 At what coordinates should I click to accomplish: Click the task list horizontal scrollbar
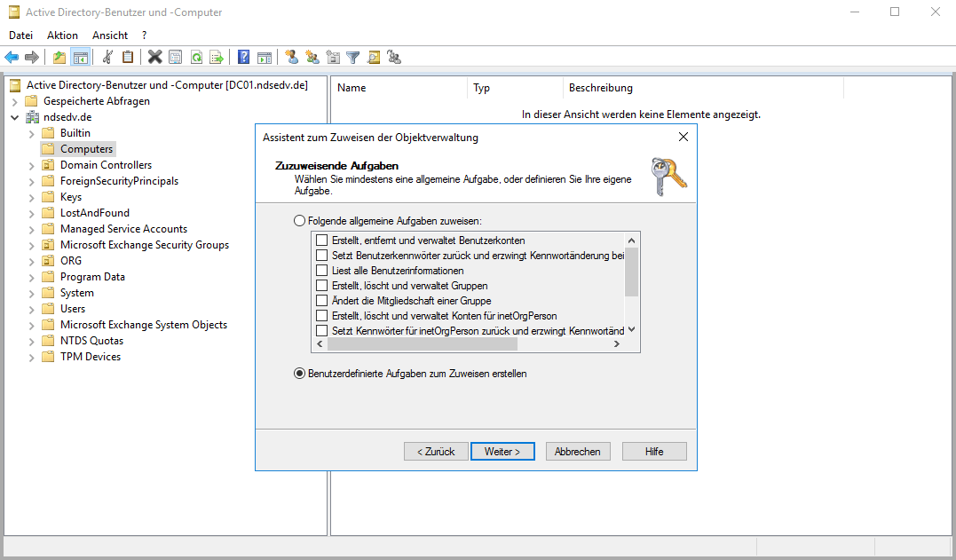470,344
